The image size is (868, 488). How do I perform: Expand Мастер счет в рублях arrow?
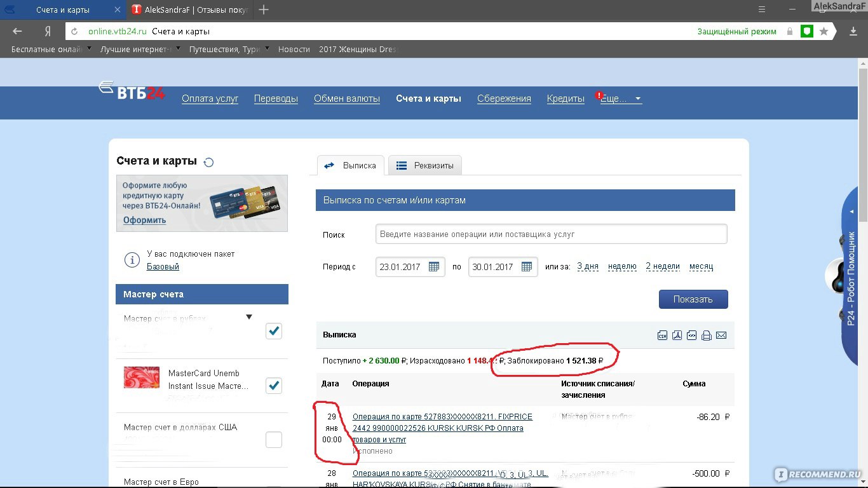(249, 317)
